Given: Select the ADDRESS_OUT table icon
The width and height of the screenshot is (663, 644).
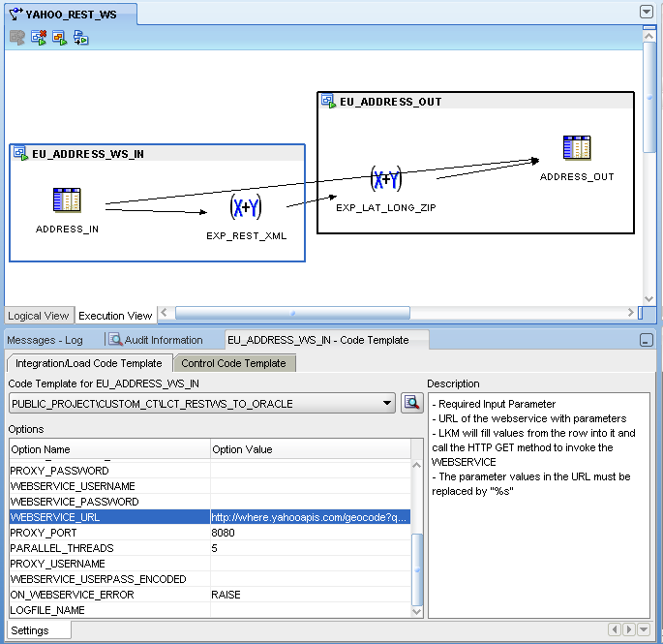Looking at the screenshot, I should (x=577, y=147).
